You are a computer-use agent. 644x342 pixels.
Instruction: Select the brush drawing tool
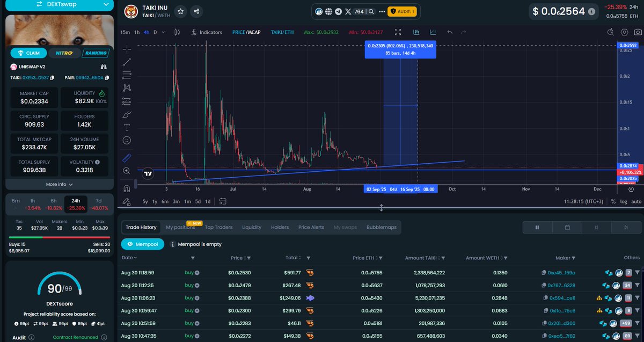[127, 114]
